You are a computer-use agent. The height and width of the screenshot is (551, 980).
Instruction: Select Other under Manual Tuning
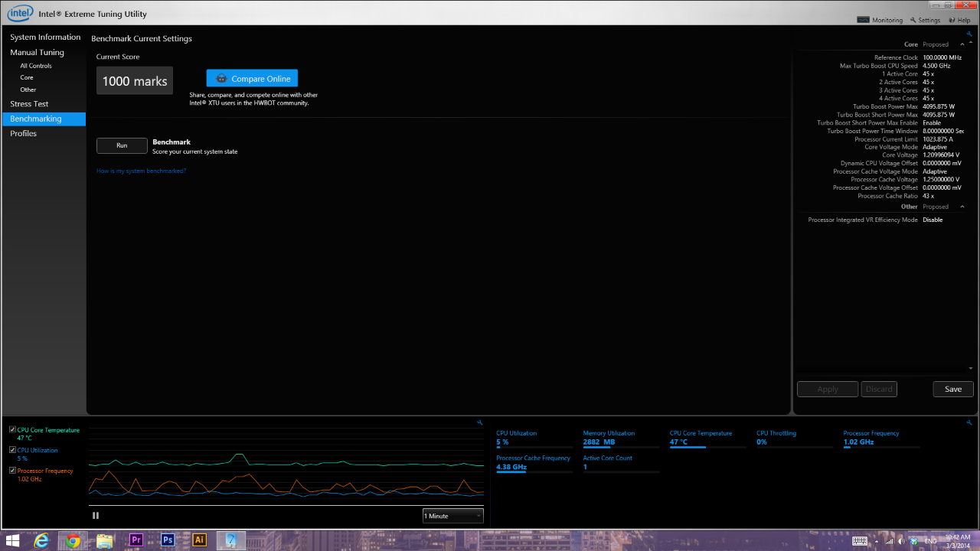28,90
